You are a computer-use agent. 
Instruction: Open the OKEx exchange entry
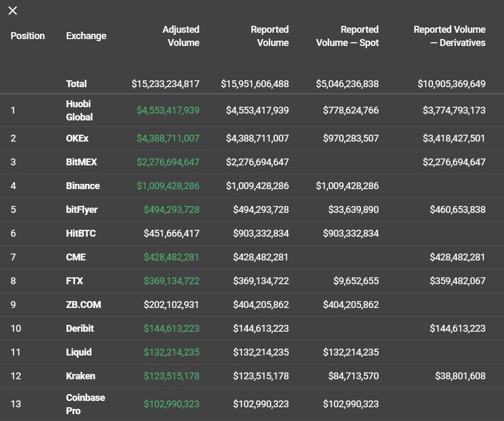pyautogui.click(x=77, y=138)
